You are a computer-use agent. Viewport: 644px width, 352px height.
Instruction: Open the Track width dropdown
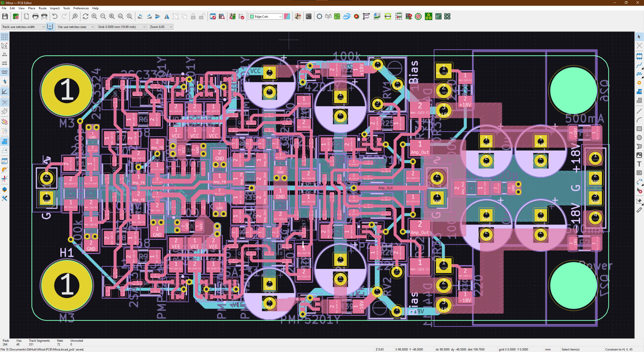pos(24,27)
